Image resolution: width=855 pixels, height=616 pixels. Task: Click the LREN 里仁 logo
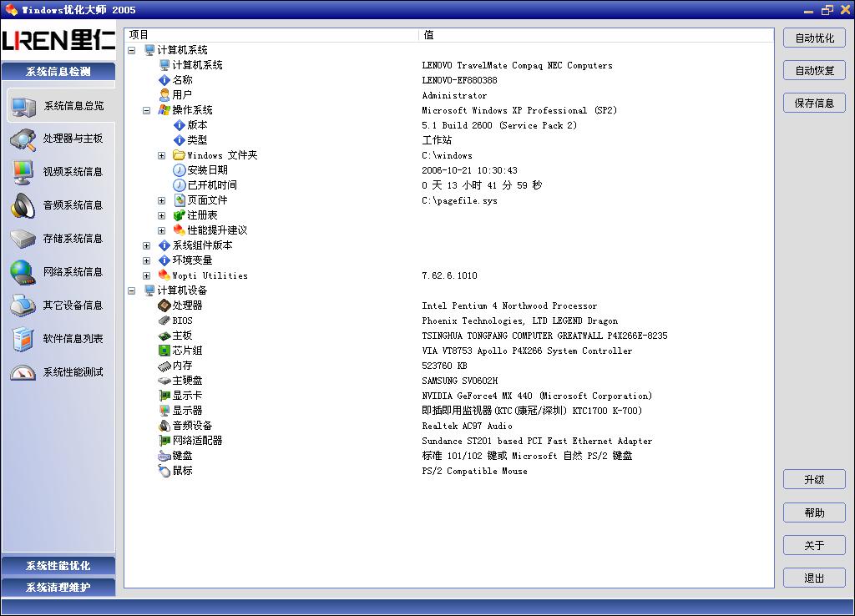[58, 40]
